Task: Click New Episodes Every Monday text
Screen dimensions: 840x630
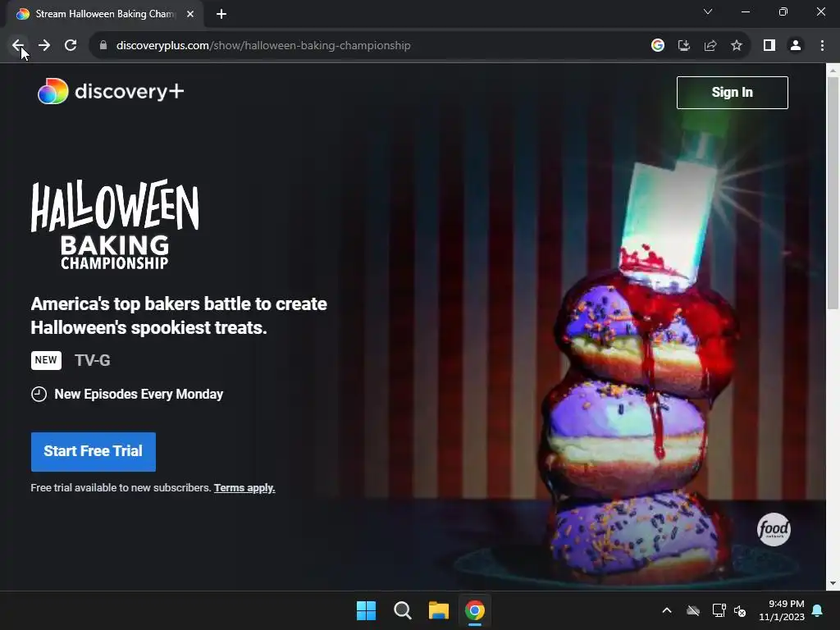Action: (x=139, y=395)
